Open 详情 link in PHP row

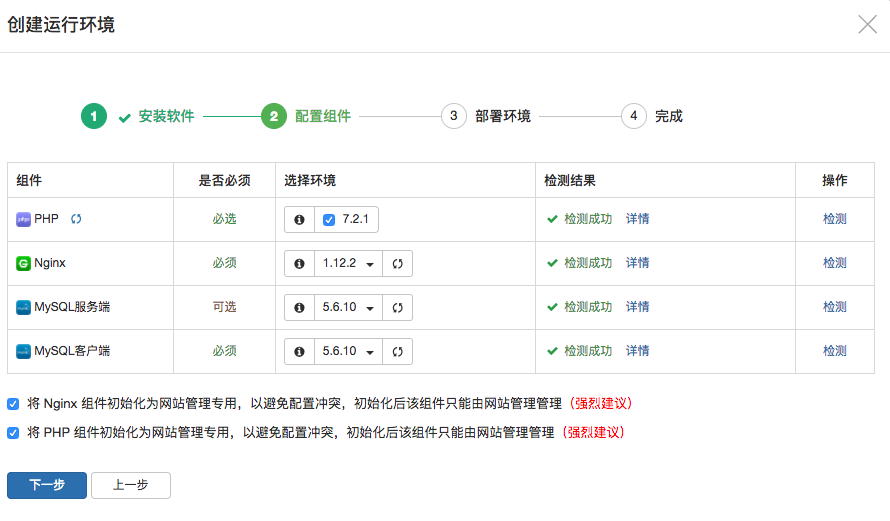(637, 219)
